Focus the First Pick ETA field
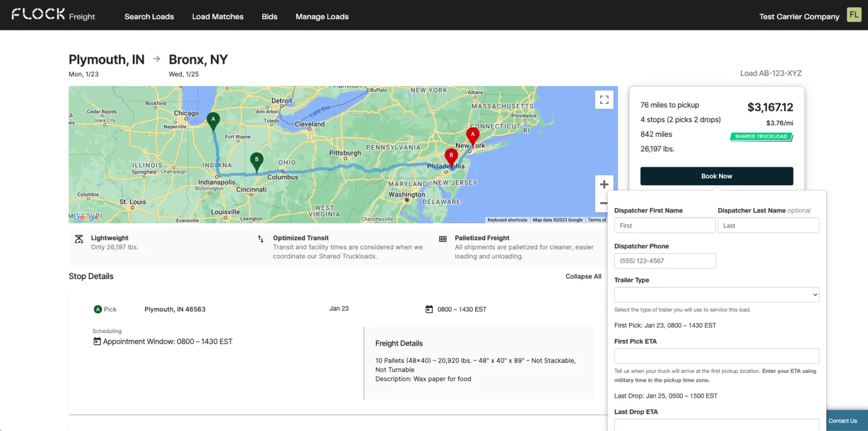This screenshot has height=431, width=868. [x=717, y=356]
